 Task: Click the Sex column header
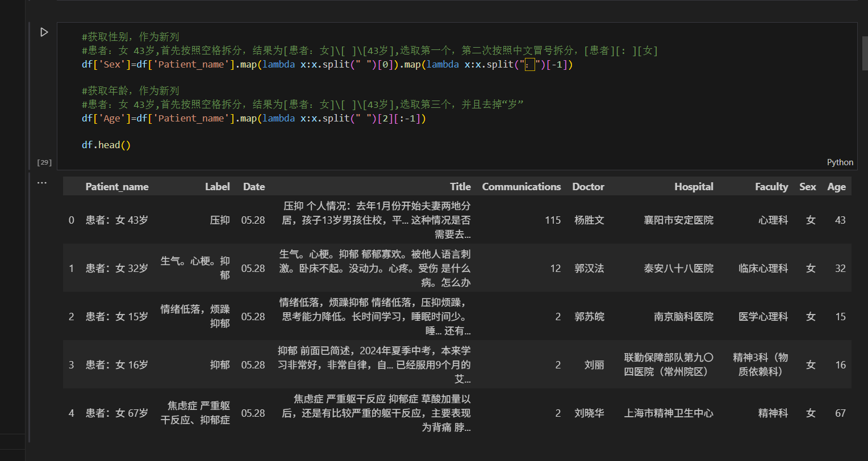pos(807,187)
